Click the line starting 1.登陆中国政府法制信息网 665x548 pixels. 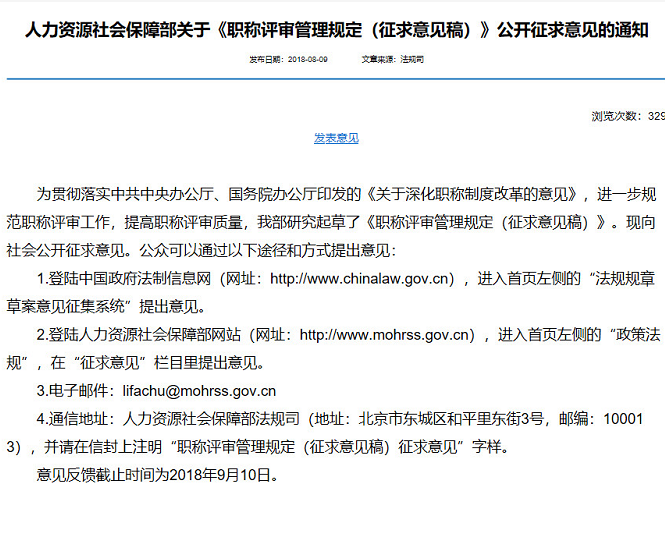pos(346,279)
